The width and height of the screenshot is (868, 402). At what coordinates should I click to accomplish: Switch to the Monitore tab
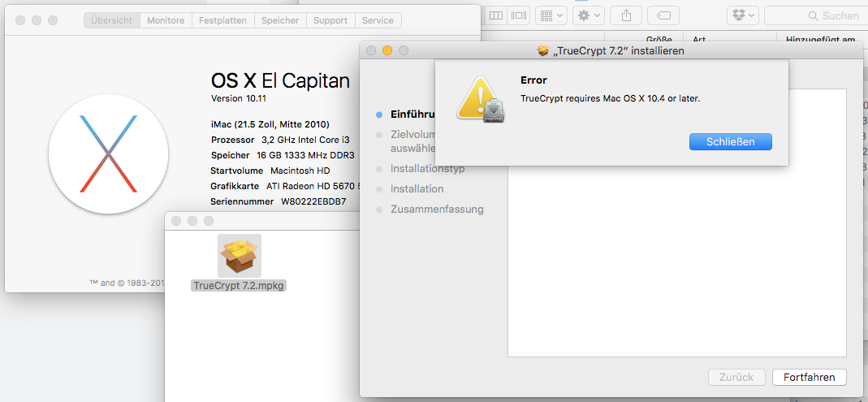pyautogui.click(x=166, y=20)
